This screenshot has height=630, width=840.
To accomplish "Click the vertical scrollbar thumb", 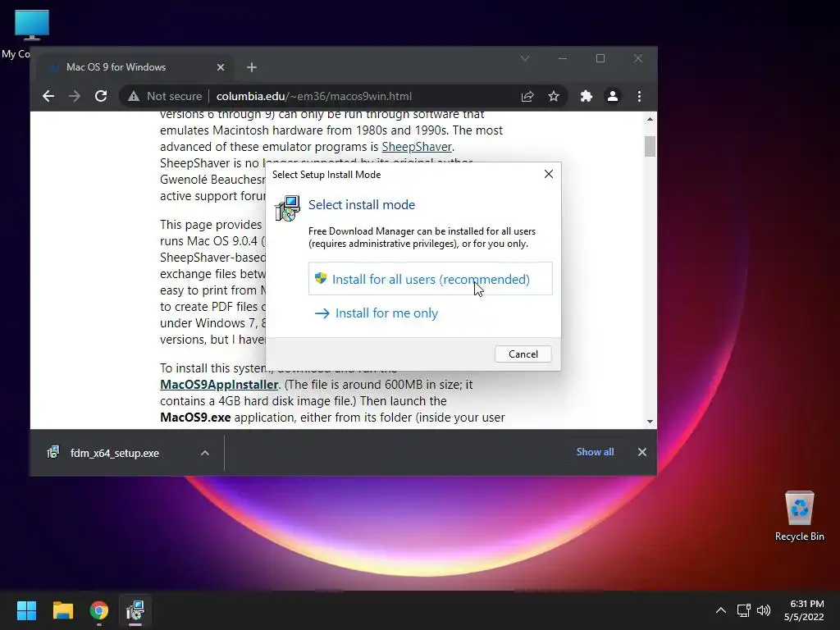I will pos(650,146).
